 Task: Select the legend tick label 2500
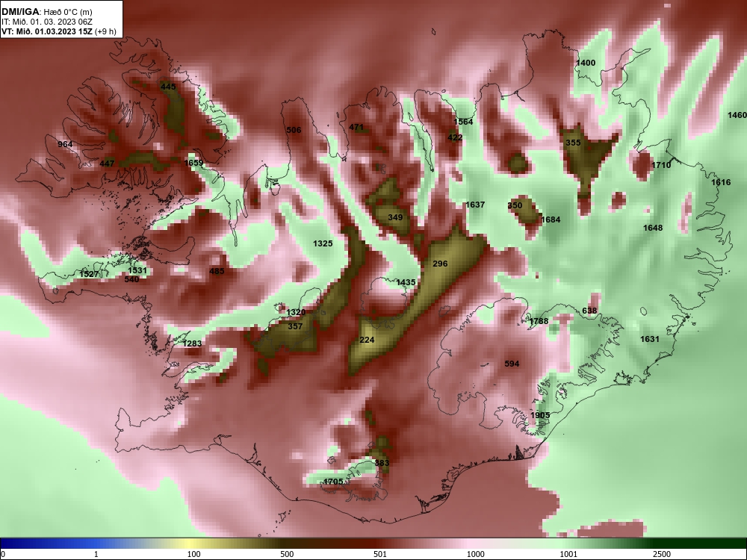click(662, 554)
